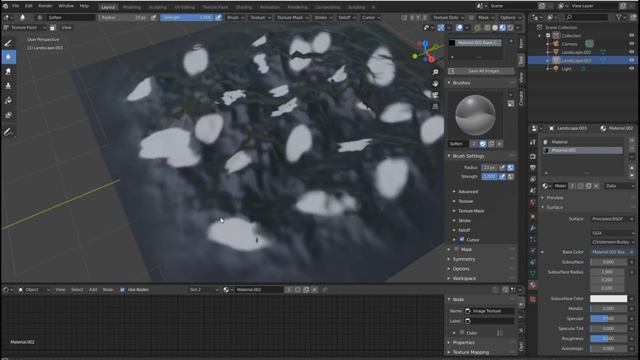The height and width of the screenshot is (360, 640).
Task: Open the Output properties tab icon
Action: pyautogui.click(x=533, y=168)
